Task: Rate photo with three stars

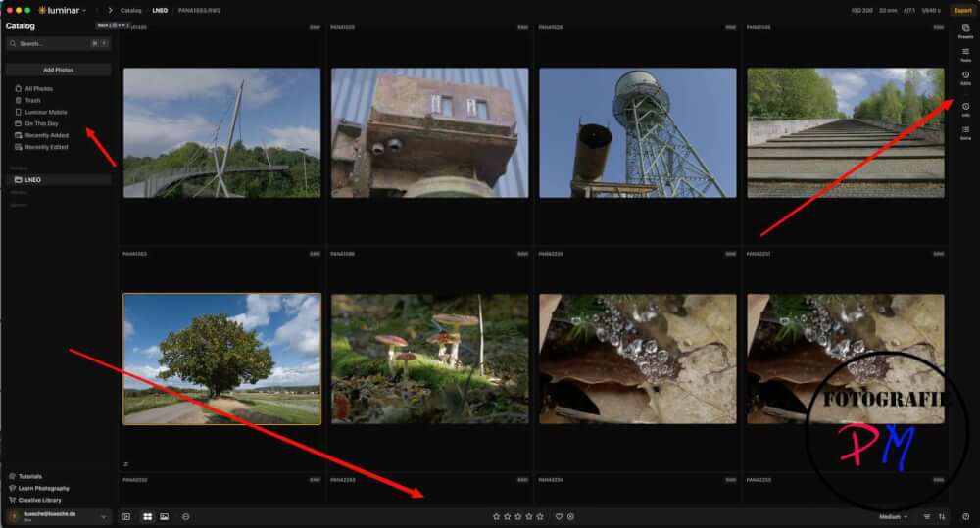Action: tap(518, 517)
